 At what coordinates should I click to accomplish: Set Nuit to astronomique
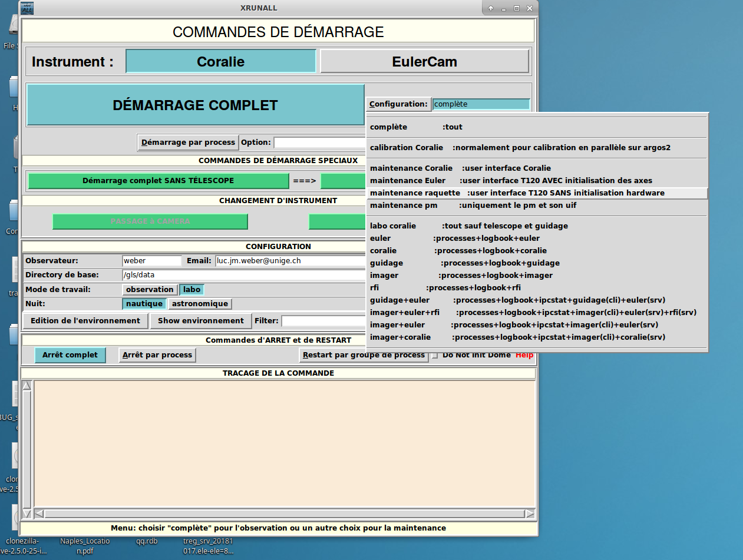point(200,304)
